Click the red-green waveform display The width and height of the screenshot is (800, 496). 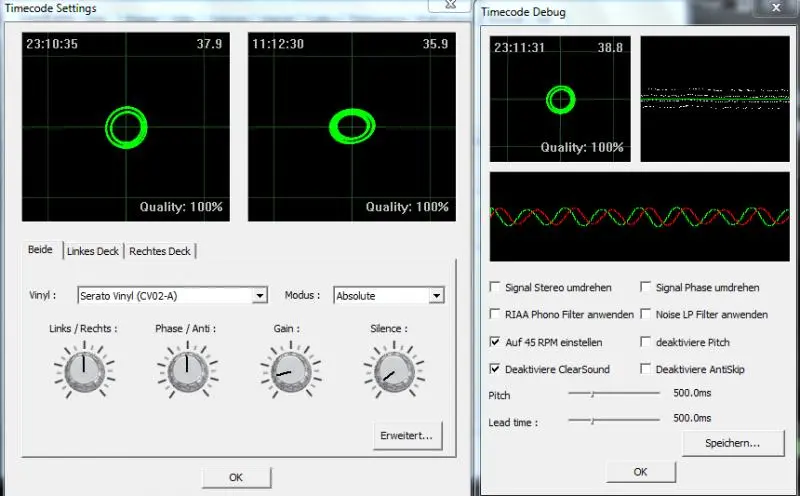coord(637,217)
